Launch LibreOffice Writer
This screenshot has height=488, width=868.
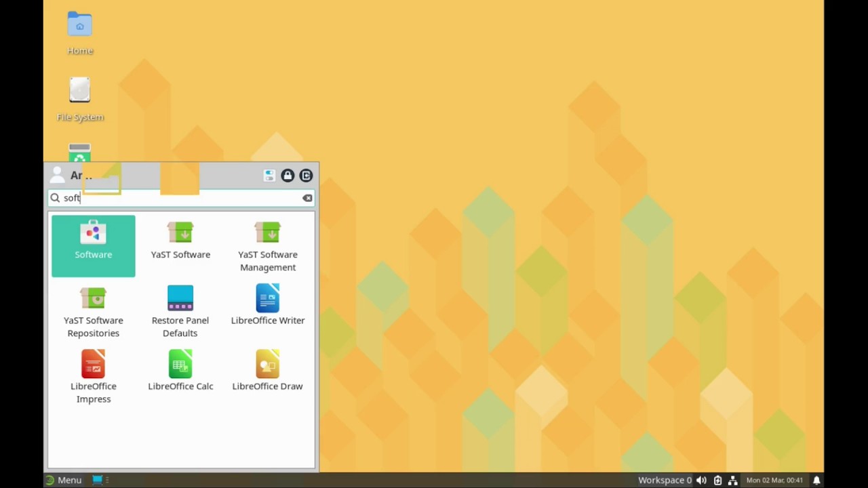point(268,306)
